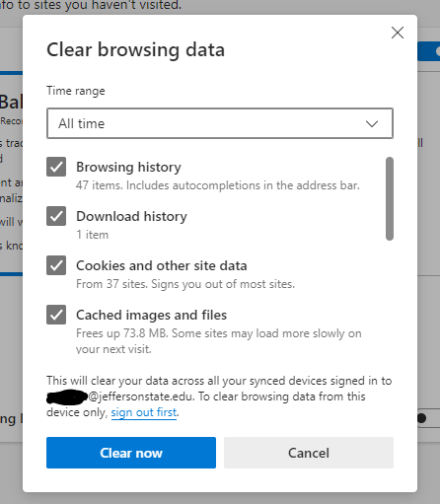Click the Clear now button
Image resolution: width=440 pixels, height=504 pixels.
point(131,453)
